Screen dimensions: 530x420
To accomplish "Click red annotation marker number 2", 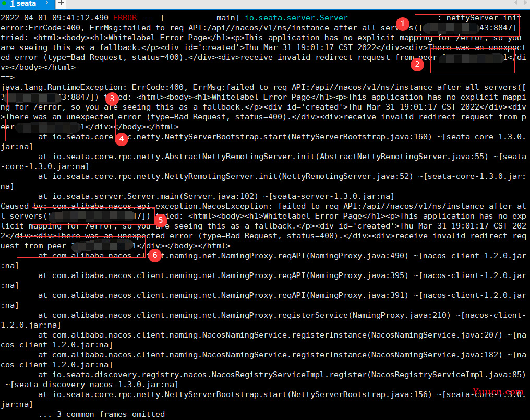I will click(x=416, y=65).
